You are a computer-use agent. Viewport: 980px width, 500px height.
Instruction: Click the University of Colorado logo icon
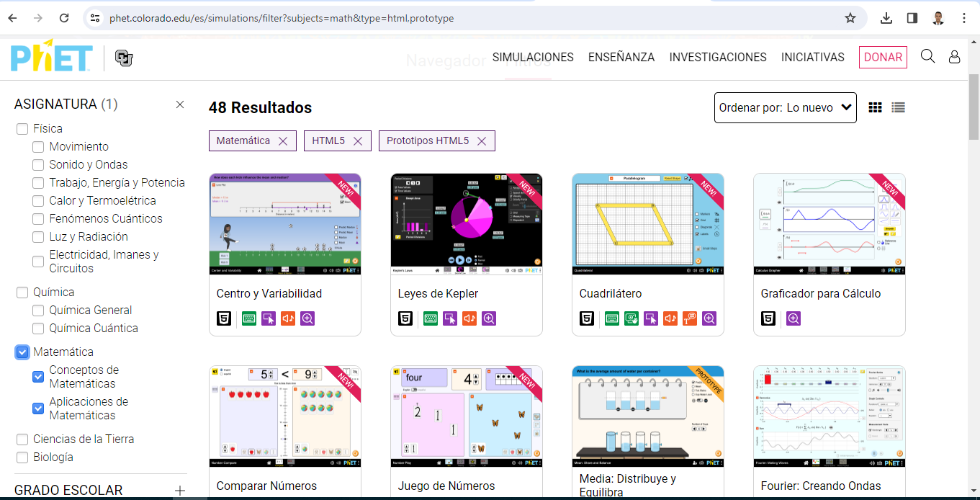(x=124, y=58)
